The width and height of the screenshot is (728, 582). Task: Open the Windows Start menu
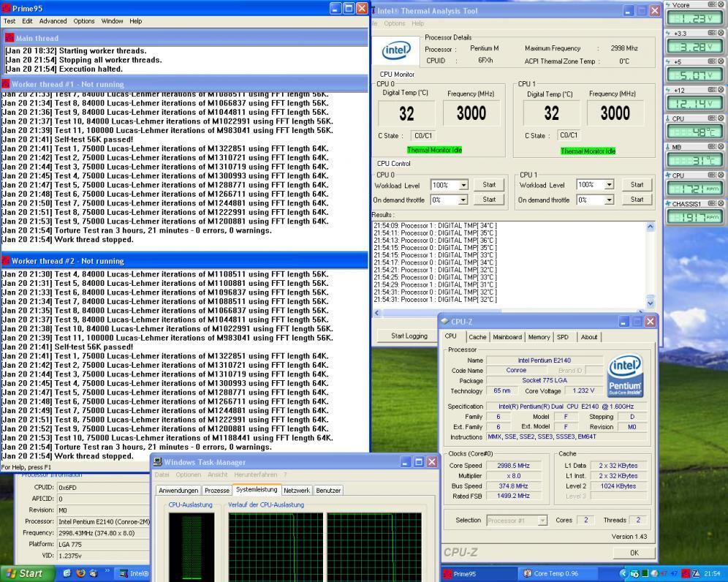point(26,574)
